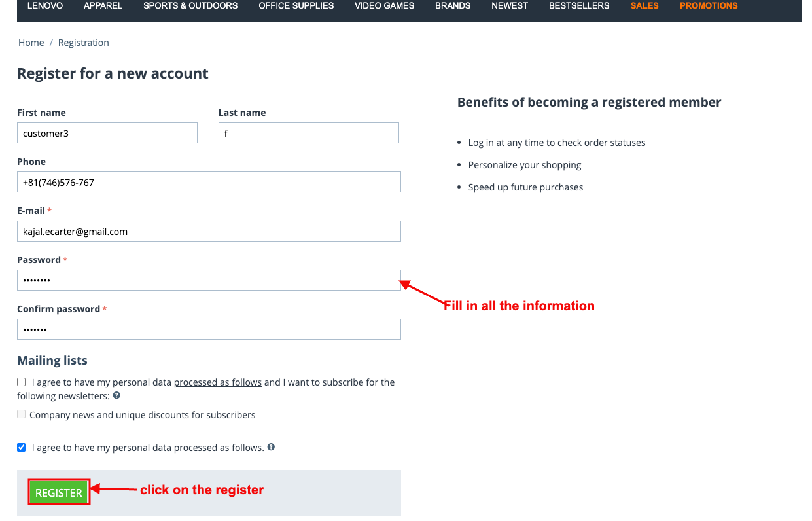Open Office Supplies in navigation bar
The width and height of the screenshot is (812, 521).
[296, 5]
